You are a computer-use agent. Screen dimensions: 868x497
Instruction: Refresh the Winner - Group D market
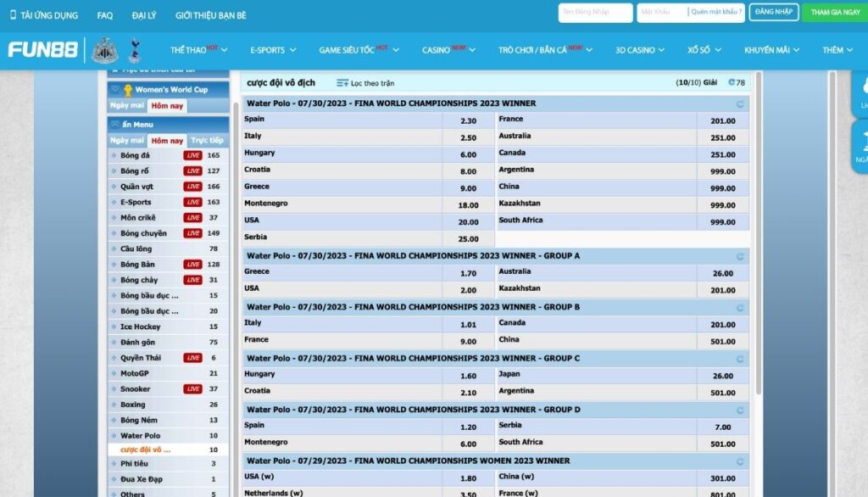point(739,410)
